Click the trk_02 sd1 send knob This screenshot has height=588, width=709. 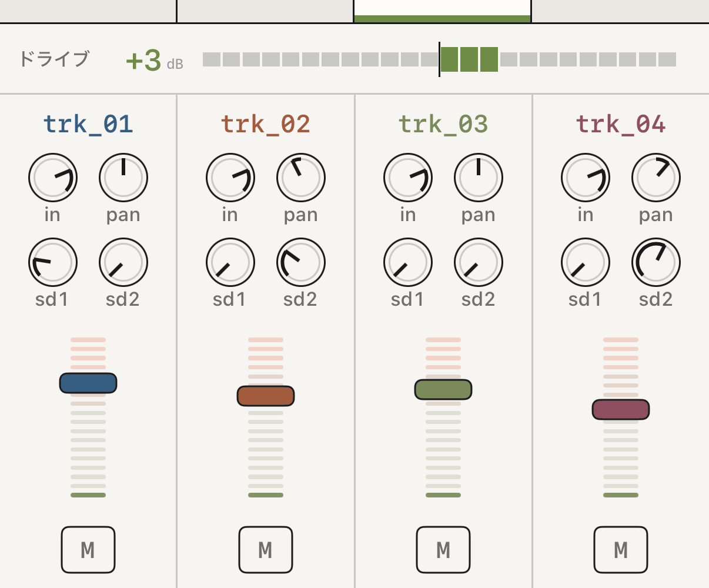230,262
